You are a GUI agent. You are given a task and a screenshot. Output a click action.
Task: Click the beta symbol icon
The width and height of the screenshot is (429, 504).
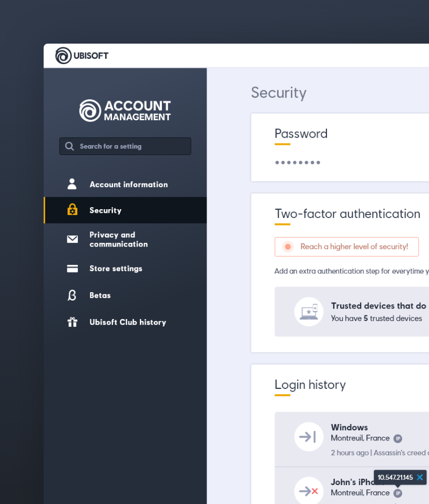(72, 295)
